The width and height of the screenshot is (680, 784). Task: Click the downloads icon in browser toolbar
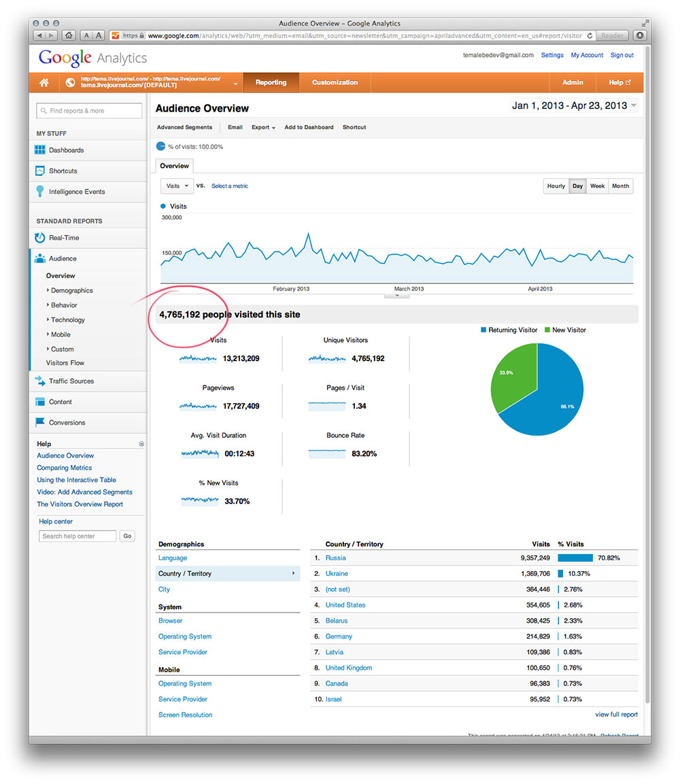pos(640,35)
